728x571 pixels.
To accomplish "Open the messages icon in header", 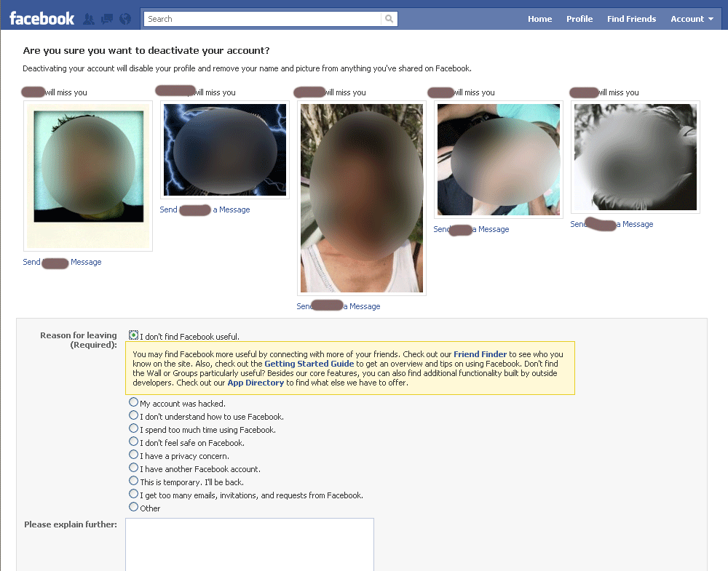I will [x=107, y=19].
